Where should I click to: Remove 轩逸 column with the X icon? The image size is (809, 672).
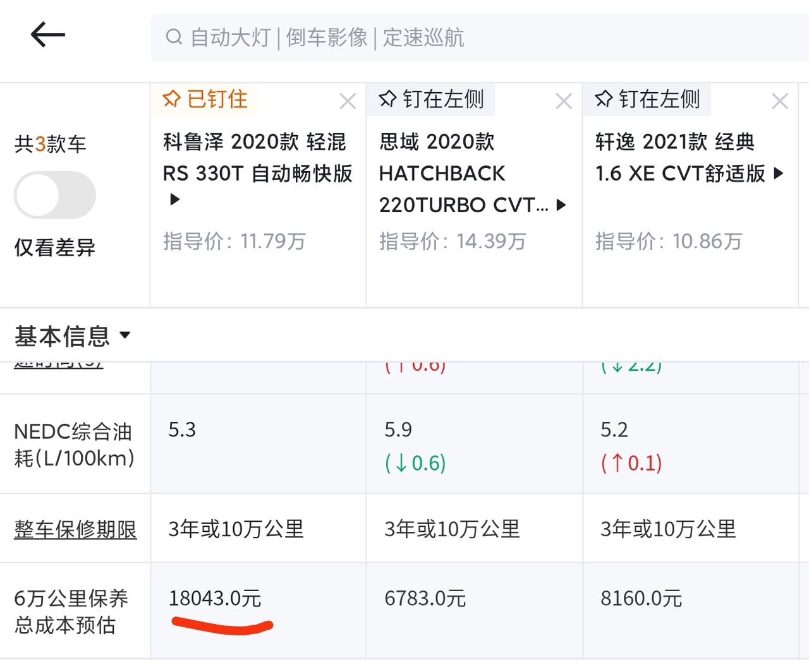point(780,101)
